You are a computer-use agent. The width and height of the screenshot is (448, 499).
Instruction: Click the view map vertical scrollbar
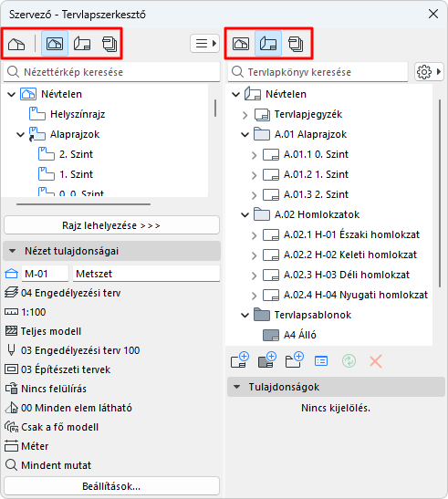215,108
